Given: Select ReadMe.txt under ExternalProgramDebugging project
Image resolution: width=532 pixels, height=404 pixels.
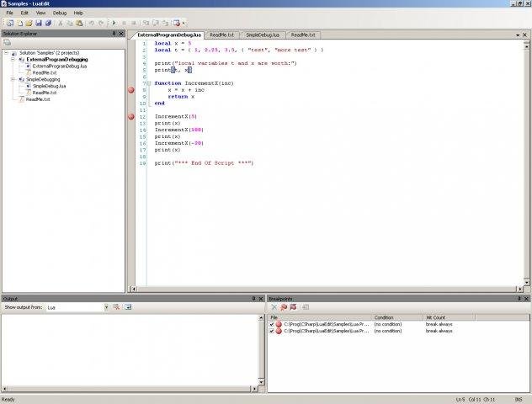Looking at the screenshot, I should point(45,73).
